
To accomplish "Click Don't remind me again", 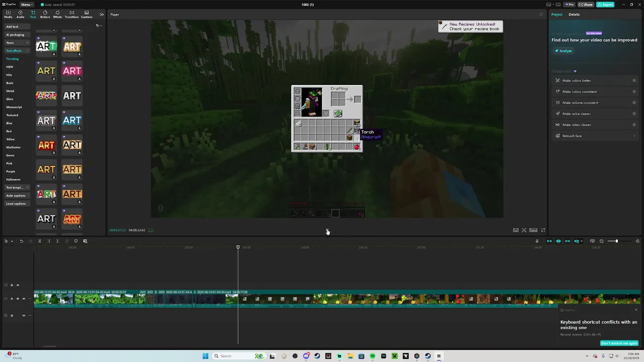I will 619,343.
